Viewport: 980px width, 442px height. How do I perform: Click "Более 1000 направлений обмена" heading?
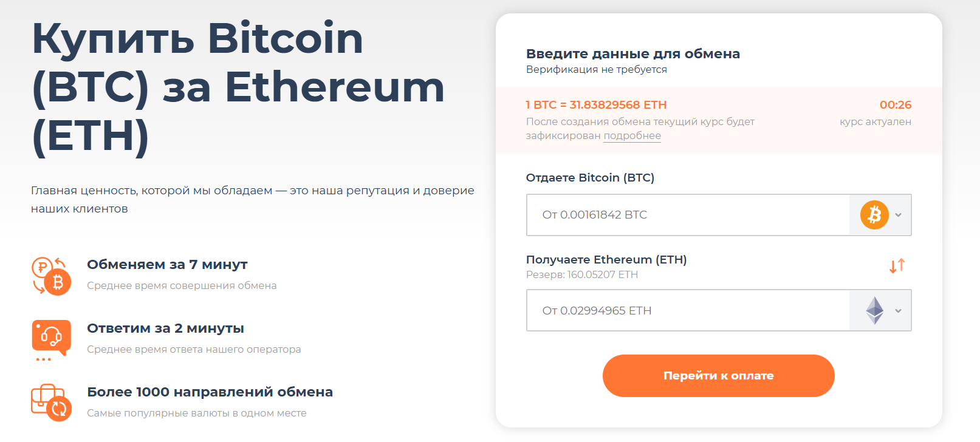(210, 392)
